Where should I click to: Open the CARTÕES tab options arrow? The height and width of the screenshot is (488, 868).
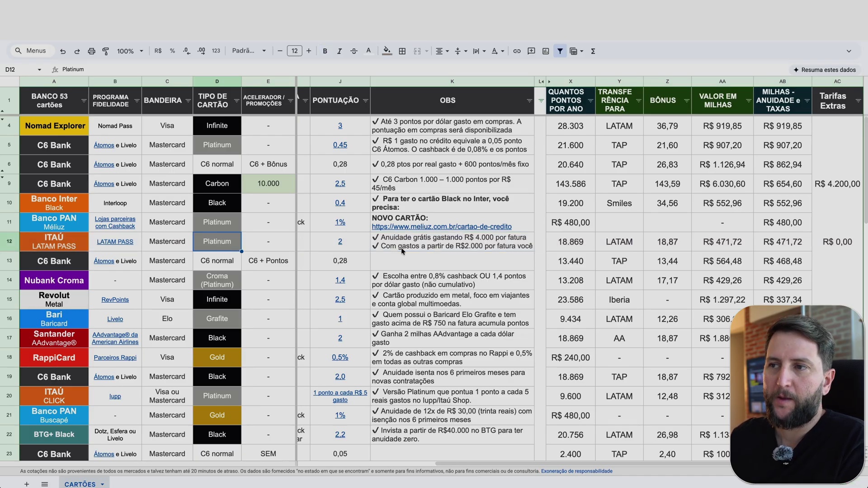click(103, 484)
